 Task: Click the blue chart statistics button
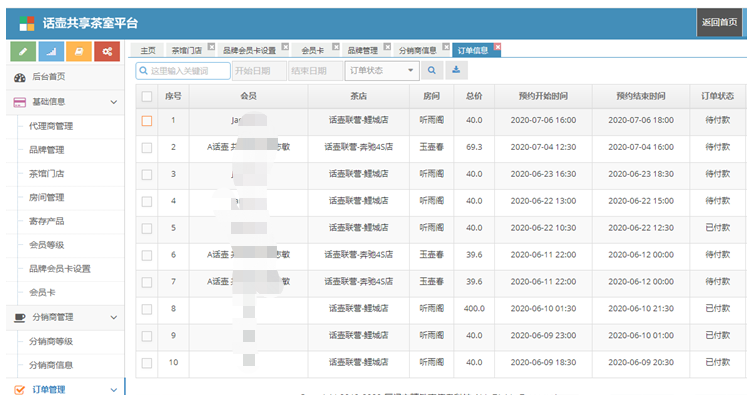51,51
